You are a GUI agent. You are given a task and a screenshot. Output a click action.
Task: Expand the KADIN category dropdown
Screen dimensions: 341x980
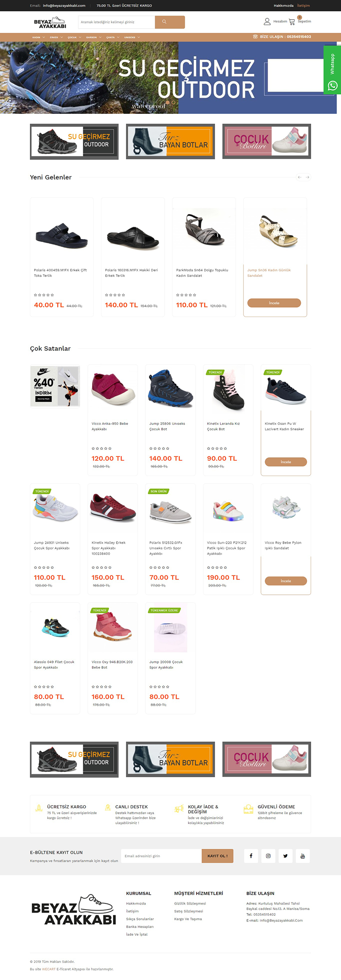tap(39, 37)
